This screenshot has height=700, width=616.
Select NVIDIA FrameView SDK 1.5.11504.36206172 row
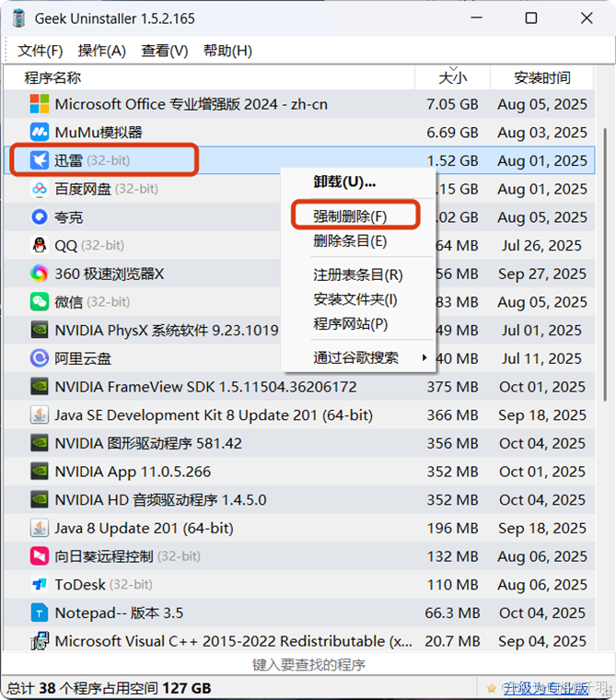click(x=299, y=387)
